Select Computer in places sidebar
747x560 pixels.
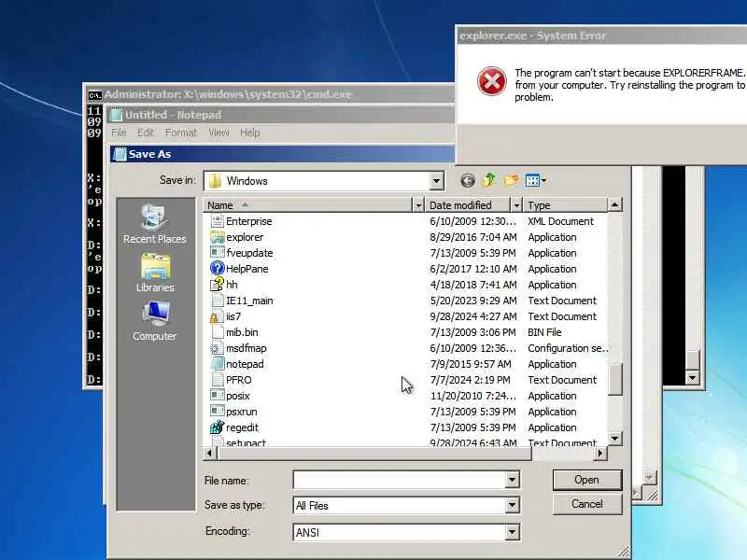pos(154,321)
